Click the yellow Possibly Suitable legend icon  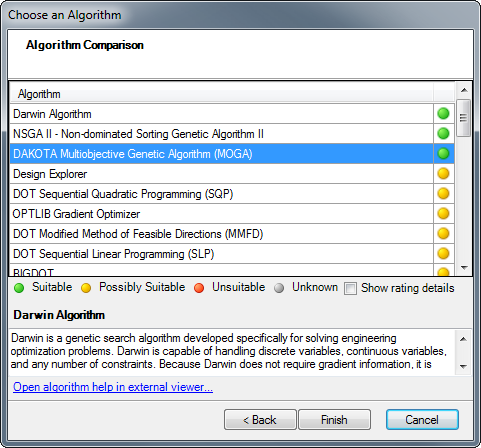pyautogui.click(x=86, y=288)
